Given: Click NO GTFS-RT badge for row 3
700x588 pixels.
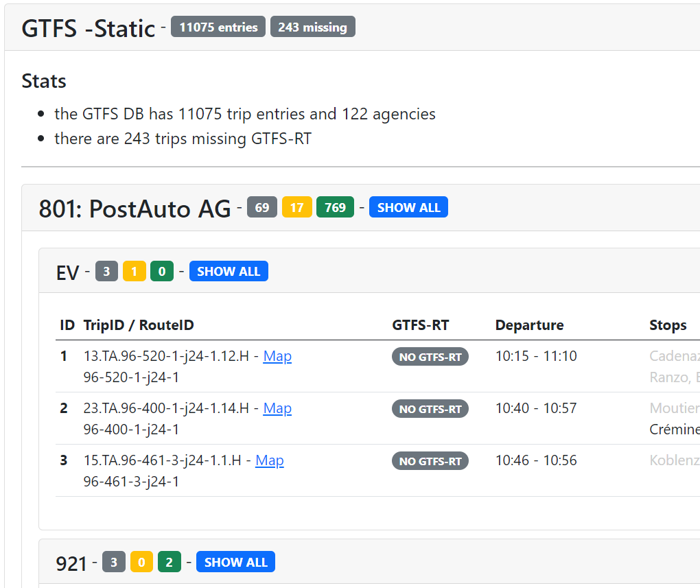Looking at the screenshot, I should pyautogui.click(x=430, y=461).
